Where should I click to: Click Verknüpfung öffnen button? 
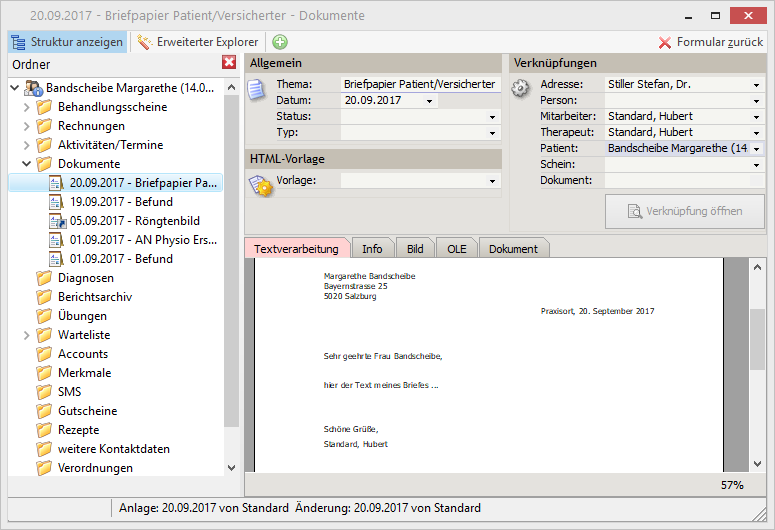tap(685, 212)
